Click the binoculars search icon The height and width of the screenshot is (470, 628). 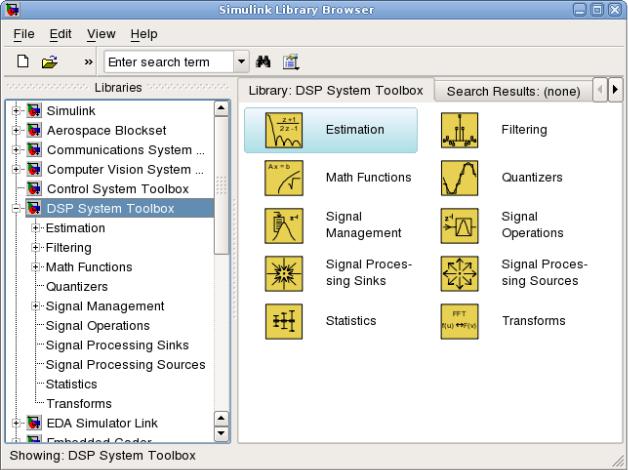tap(263, 62)
